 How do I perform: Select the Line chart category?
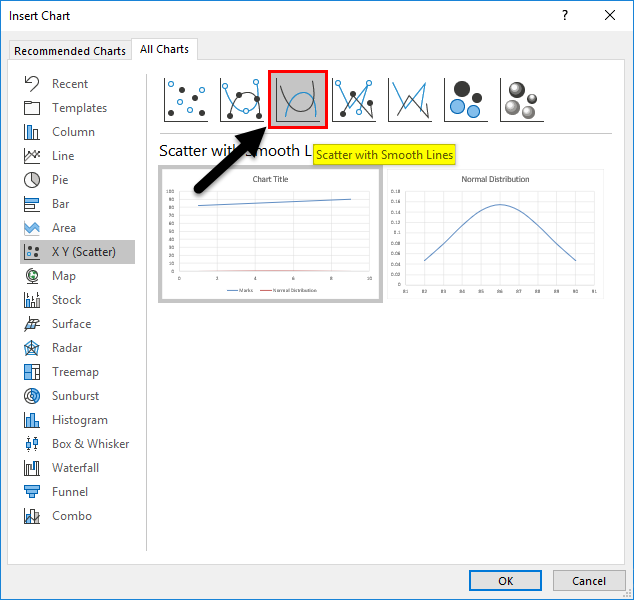tap(77, 156)
